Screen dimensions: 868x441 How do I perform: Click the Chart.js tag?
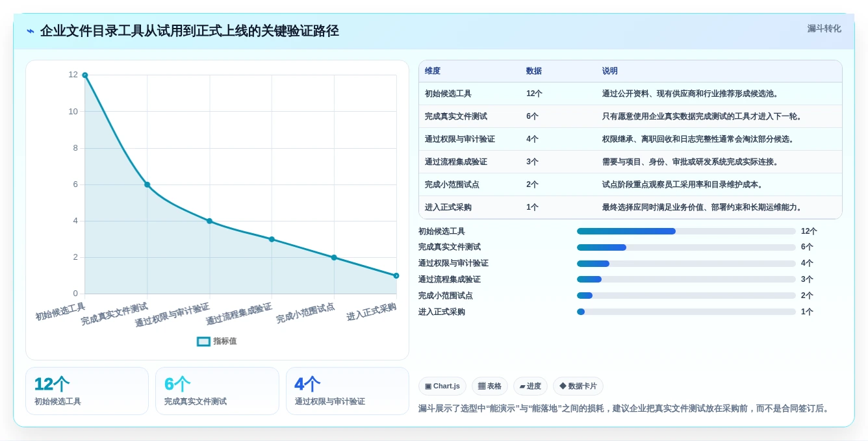[x=442, y=386]
